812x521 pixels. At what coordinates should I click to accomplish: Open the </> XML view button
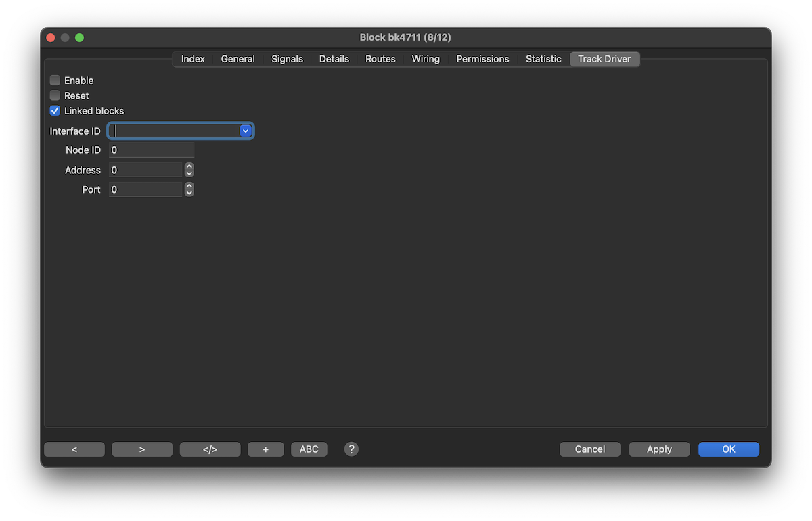click(x=210, y=449)
